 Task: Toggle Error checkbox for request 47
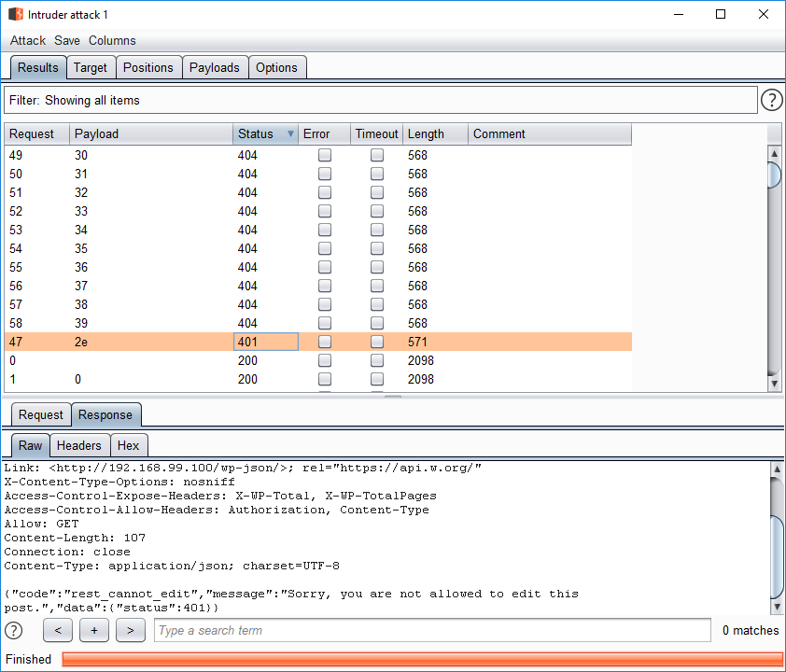(325, 342)
